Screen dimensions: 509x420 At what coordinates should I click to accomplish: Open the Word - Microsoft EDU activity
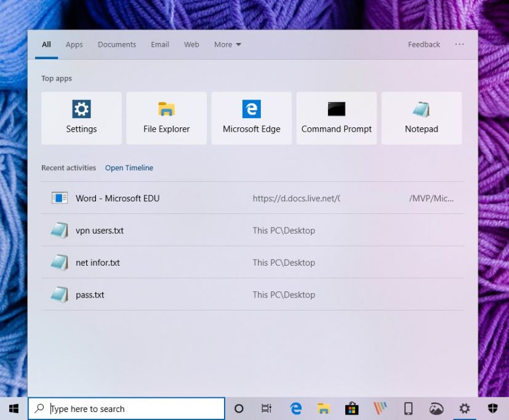pos(117,198)
